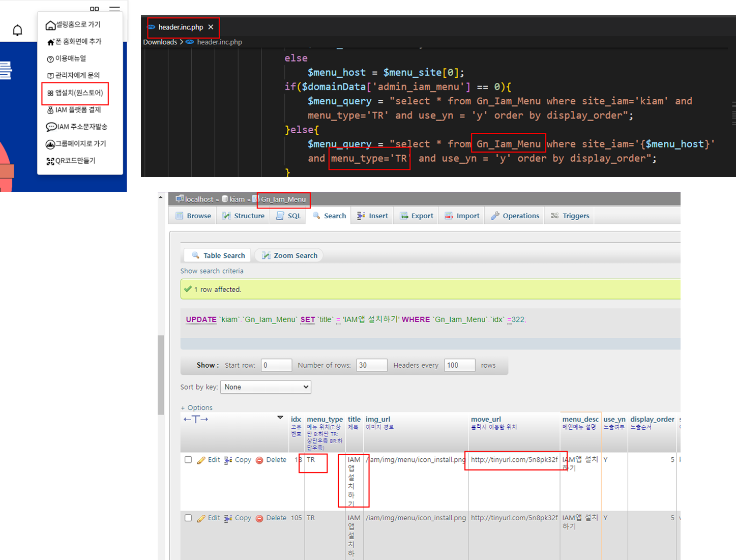This screenshot has width=736, height=560.
Task: Tick the checkbox for row idx 105
Action: pyautogui.click(x=188, y=518)
